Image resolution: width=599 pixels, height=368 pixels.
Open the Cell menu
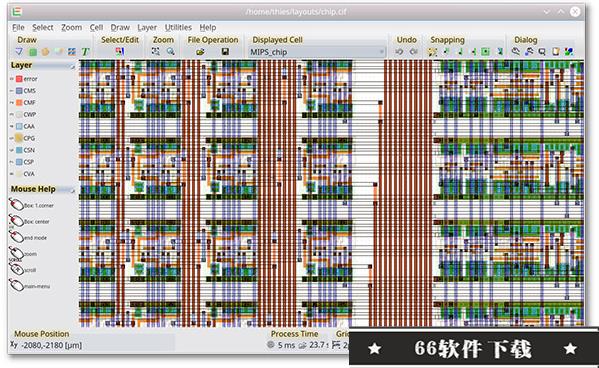click(96, 28)
